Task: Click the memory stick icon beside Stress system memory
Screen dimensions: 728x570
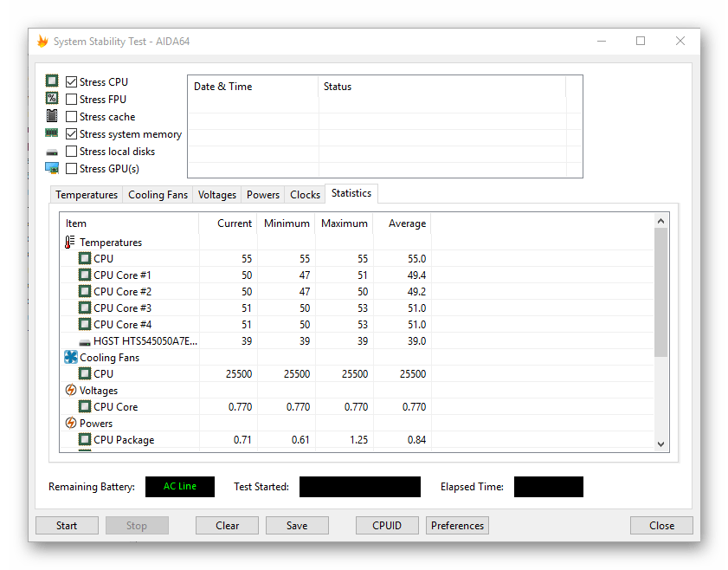Action: click(x=52, y=133)
